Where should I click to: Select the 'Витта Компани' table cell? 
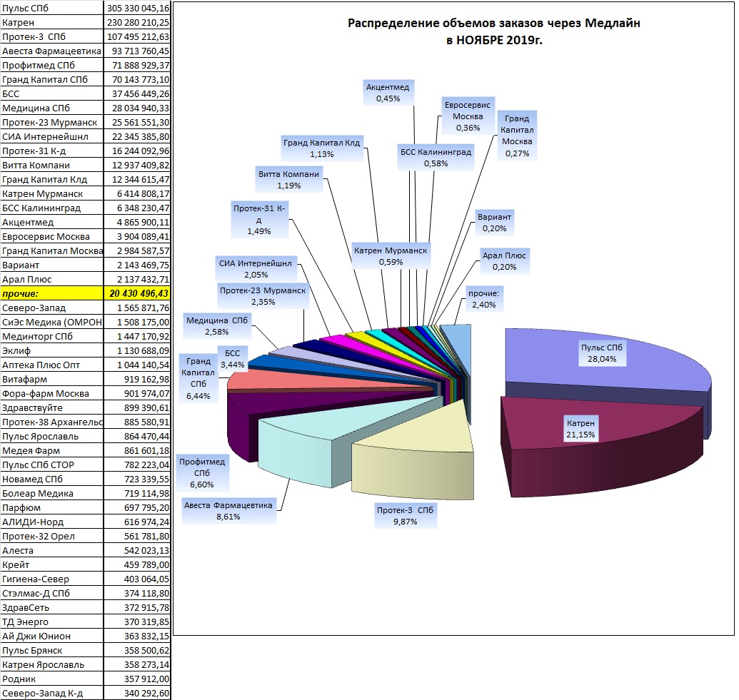(x=51, y=165)
